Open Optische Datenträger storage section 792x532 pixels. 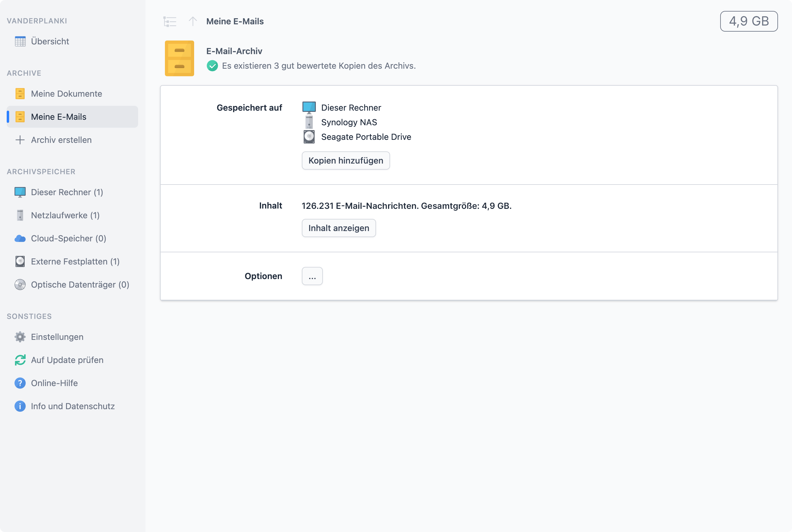tap(80, 285)
